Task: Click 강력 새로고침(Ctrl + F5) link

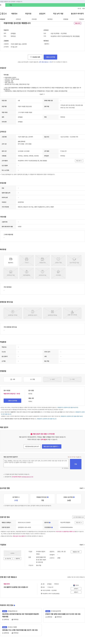Action: click(46, 62)
